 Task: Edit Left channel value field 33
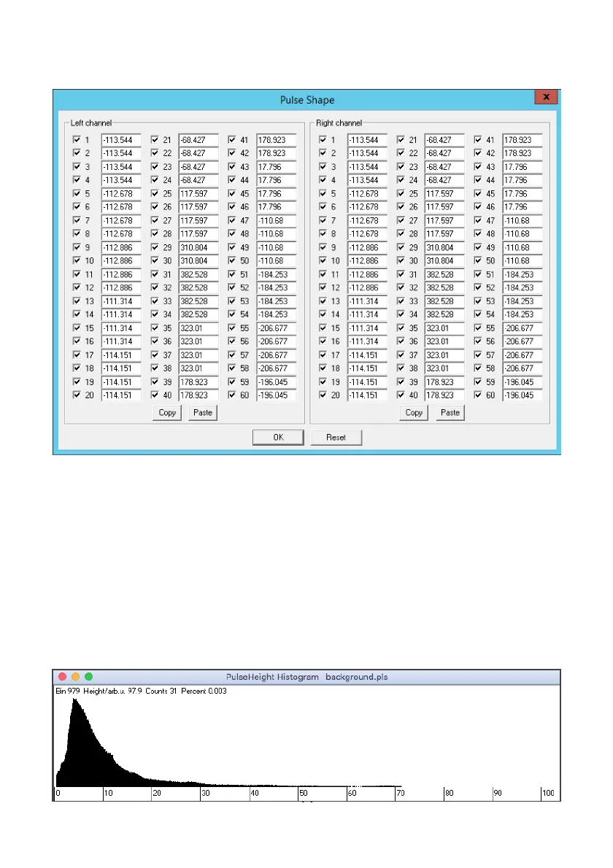tap(198, 301)
